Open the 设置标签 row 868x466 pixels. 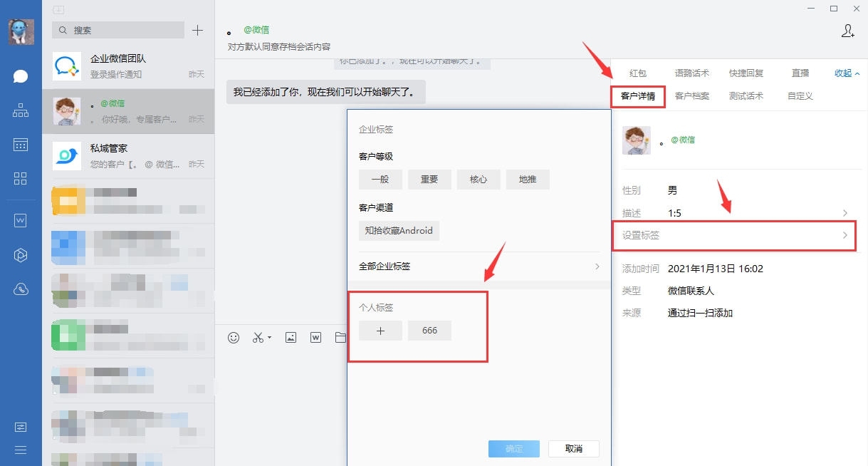tap(734, 235)
